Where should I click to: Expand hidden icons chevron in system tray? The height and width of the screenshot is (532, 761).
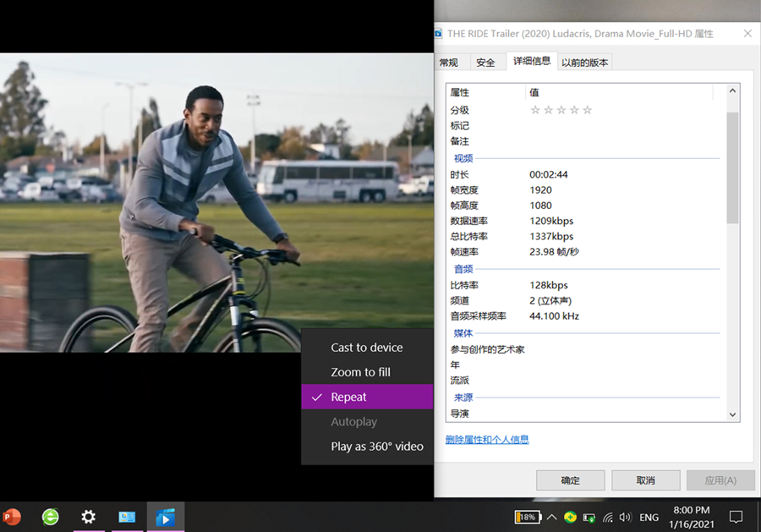coord(551,517)
